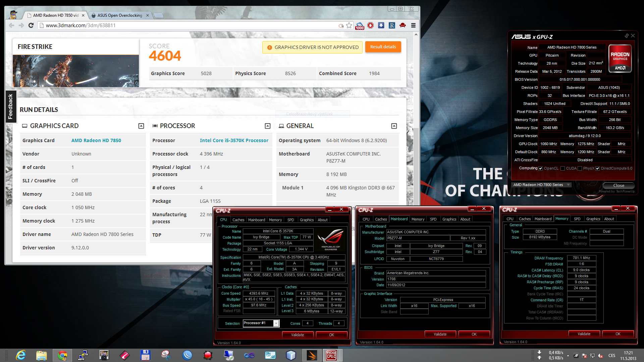The height and width of the screenshot is (362, 644).
Task: Show hidden system tray icons
Action: 568,356
